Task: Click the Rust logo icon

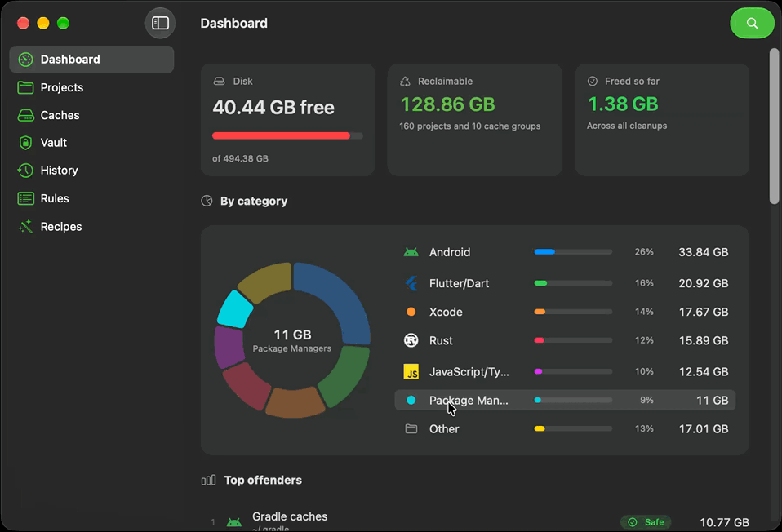Action: coord(411,340)
